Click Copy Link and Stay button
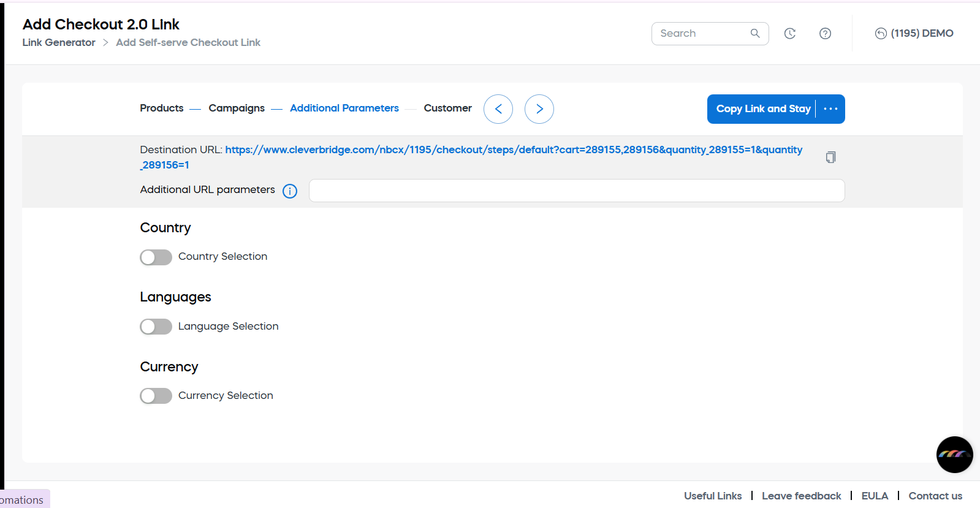Screen dimensions: 980x508 763,109
